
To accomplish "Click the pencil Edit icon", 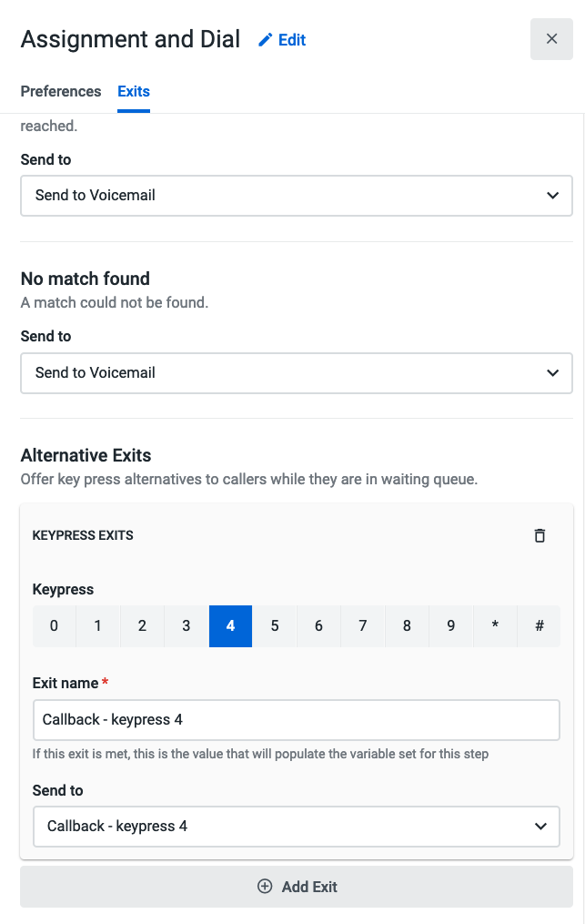I will pos(266,40).
